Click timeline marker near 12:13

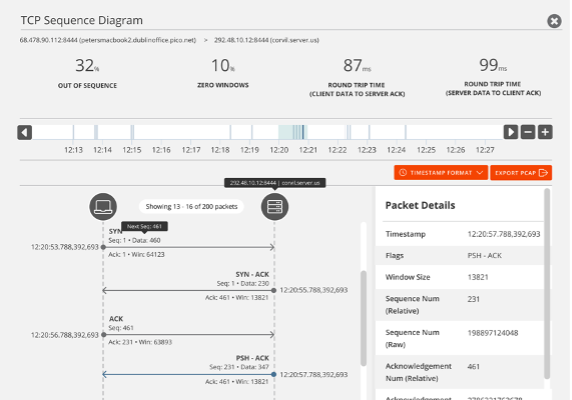(73, 132)
